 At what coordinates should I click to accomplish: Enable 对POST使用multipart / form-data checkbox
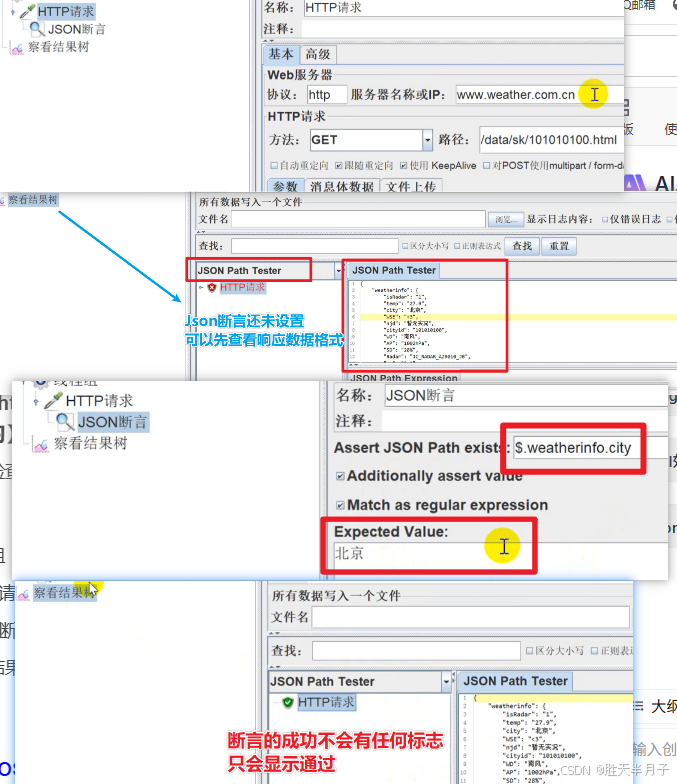point(486,166)
